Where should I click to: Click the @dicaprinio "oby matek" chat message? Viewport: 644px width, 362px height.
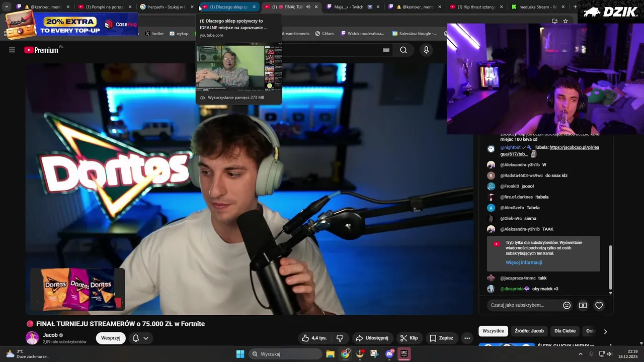coord(545,289)
